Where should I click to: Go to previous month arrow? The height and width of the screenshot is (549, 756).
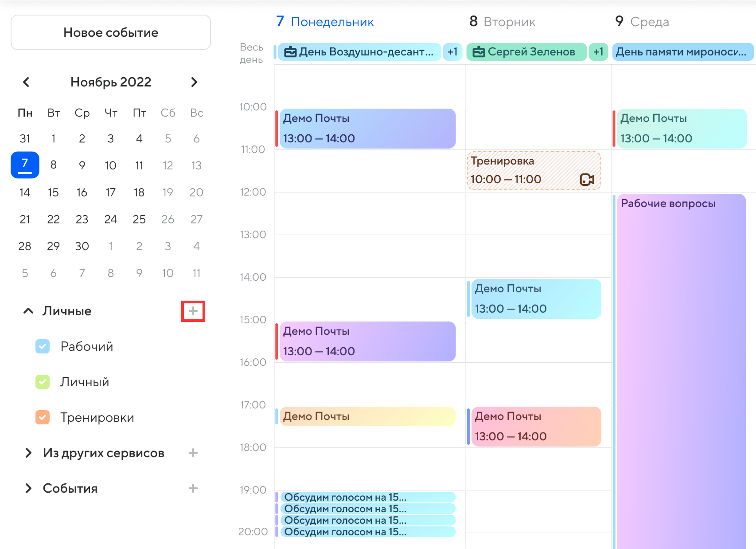point(26,82)
